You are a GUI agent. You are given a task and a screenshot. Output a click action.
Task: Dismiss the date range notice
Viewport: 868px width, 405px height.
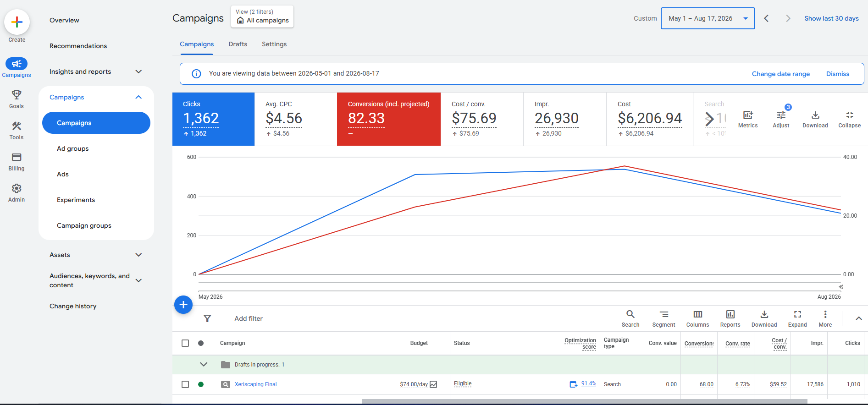click(838, 74)
